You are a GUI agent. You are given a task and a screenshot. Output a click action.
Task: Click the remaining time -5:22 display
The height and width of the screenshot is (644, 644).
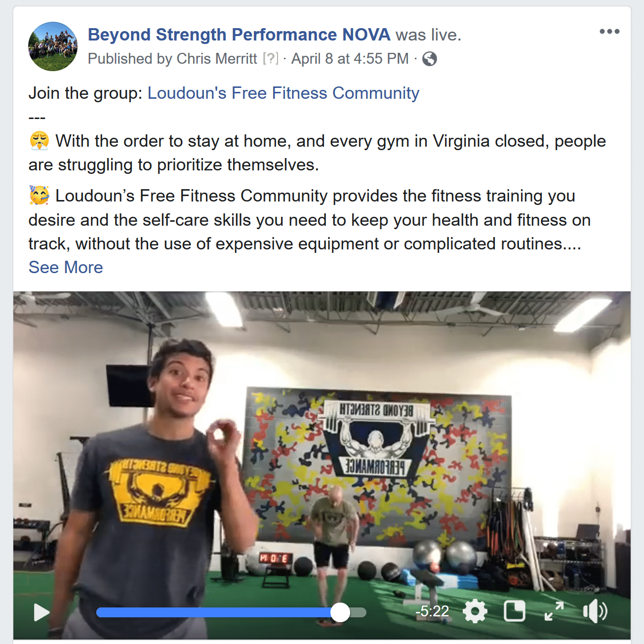click(432, 611)
